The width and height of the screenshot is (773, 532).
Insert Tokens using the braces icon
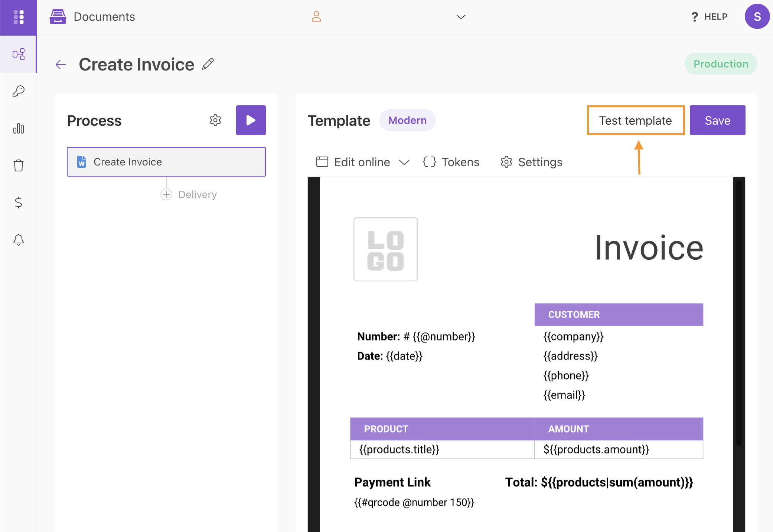(x=430, y=162)
